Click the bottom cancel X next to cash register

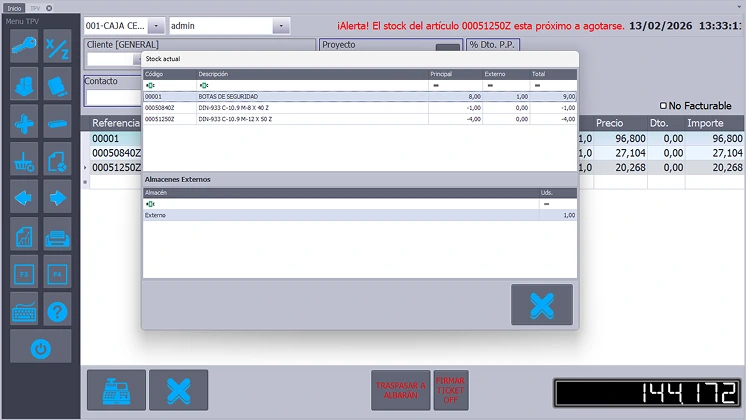[x=178, y=390]
